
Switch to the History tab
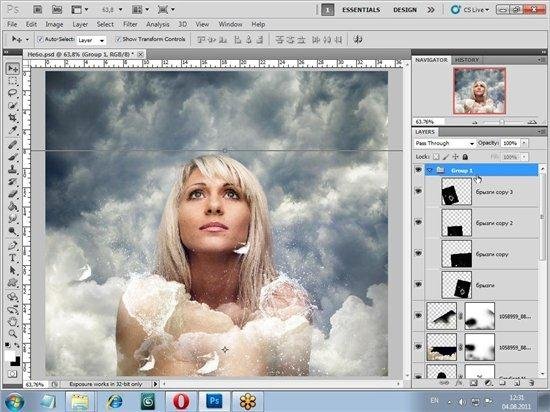(x=467, y=60)
